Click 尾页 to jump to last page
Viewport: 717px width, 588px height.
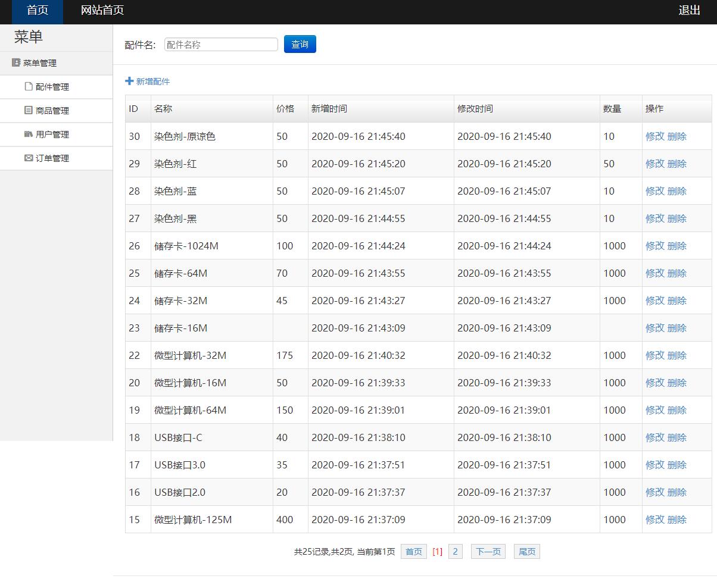526,551
